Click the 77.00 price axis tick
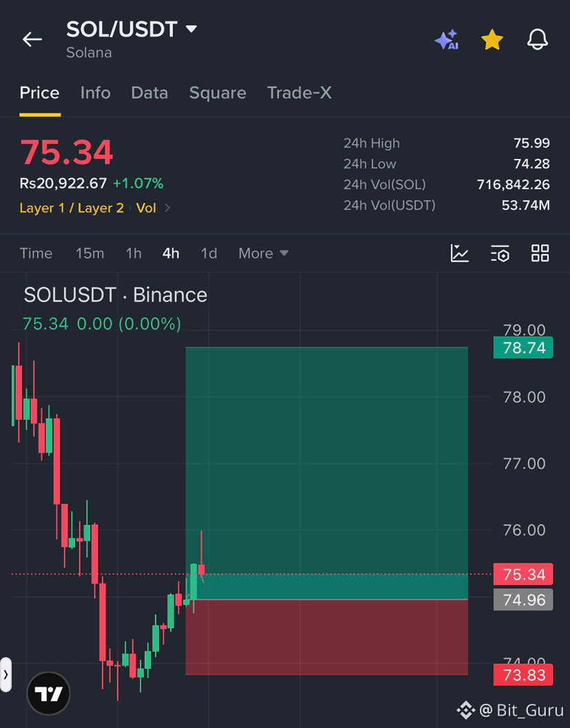 (x=524, y=464)
